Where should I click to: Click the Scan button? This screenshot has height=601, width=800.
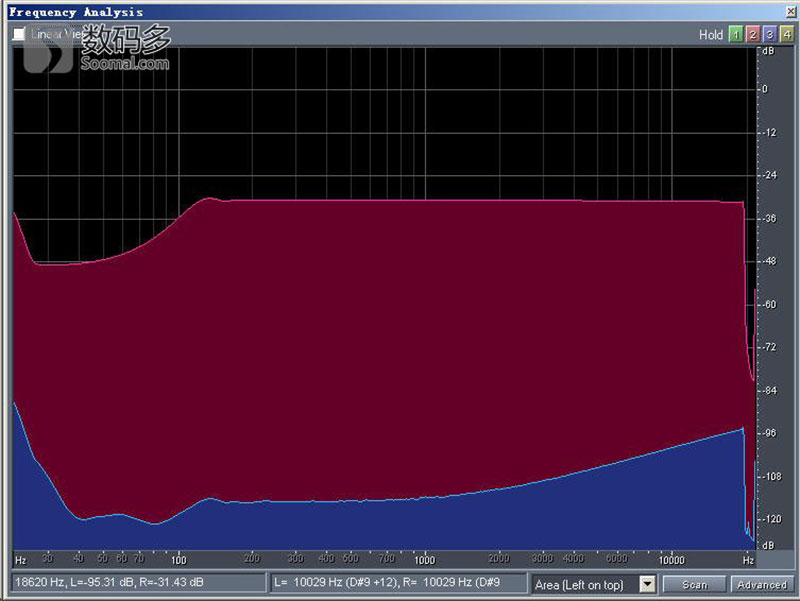coord(694,584)
